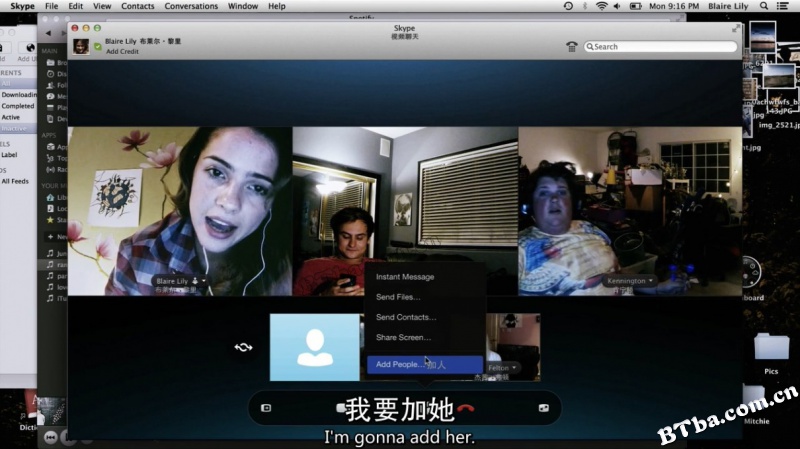Click the Discover clock icon in Spotify's sidebar
The image size is (800, 449).
click(x=51, y=74)
